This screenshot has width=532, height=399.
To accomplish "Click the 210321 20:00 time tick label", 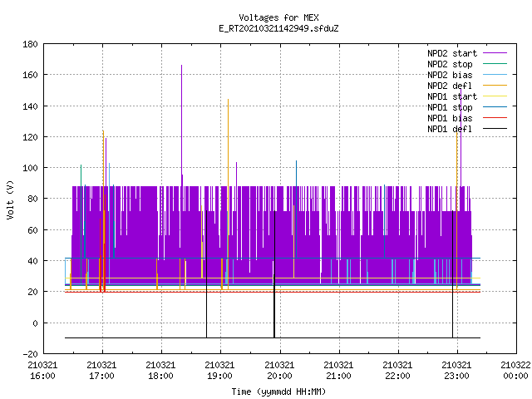I will click(279, 371).
